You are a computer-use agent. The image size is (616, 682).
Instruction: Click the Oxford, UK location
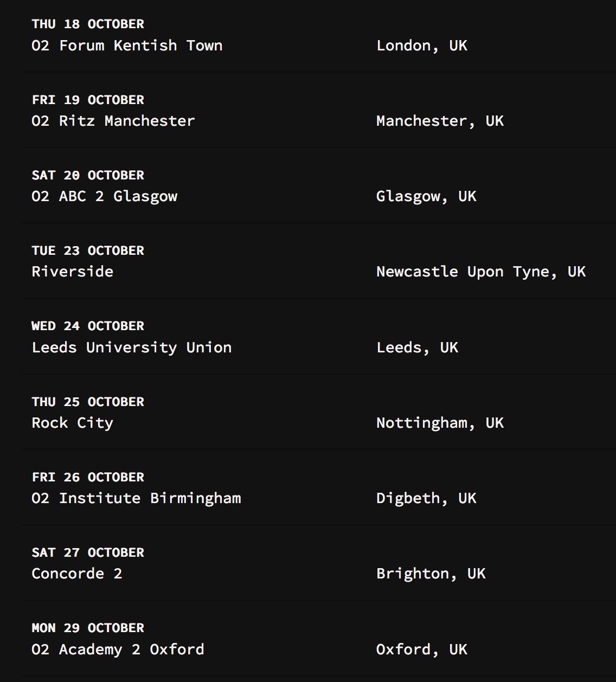pos(422,649)
